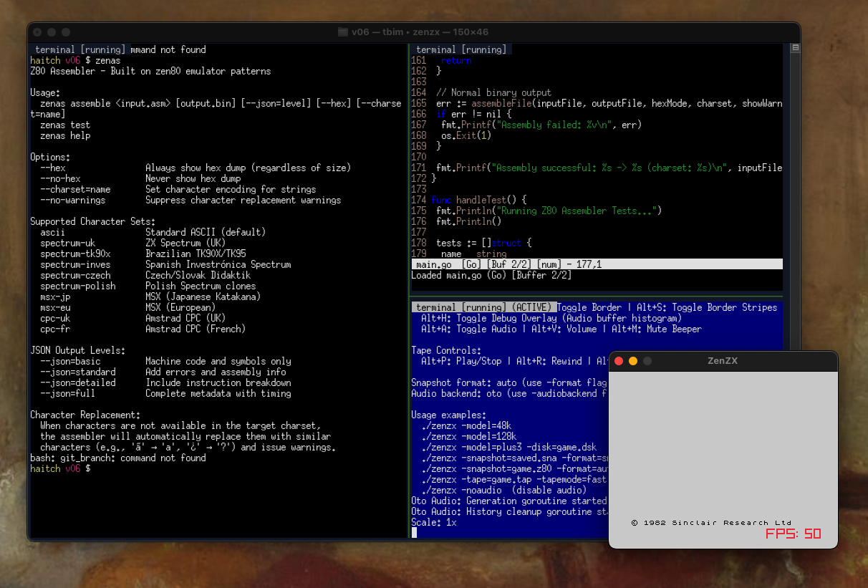The height and width of the screenshot is (588, 868).
Task: Minimize the ZenZX window with yellow button
Action: 633,361
